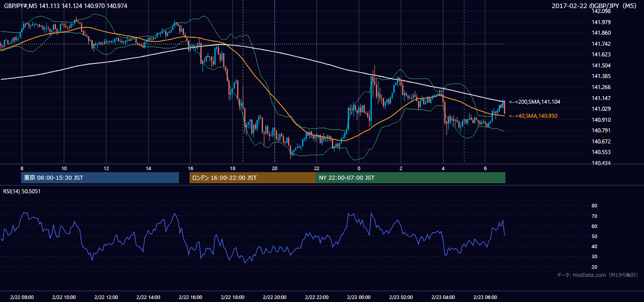Click price axis label 140.910
Viewport: 644px width, 302px height.
point(602,120)
